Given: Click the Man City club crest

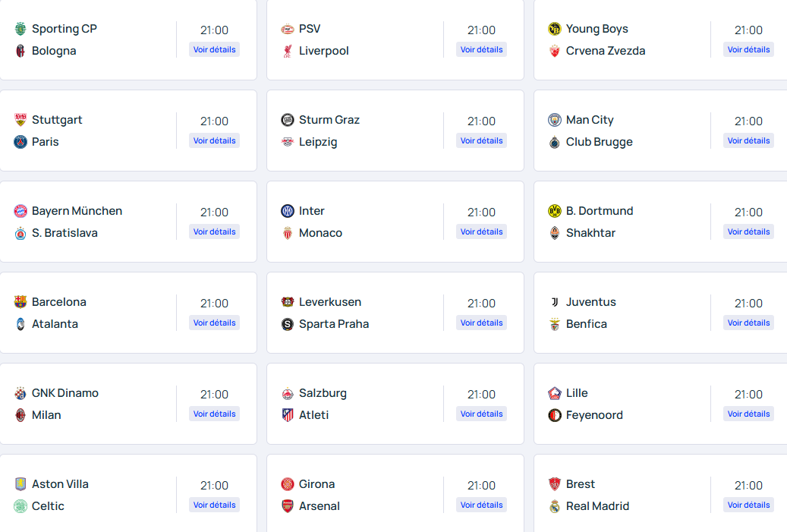Looking at the screenshot, I should [x=555, y=120].
